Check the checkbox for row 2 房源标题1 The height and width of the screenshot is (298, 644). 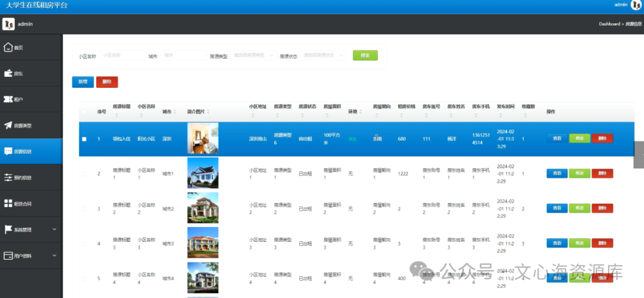pos(84,174)
